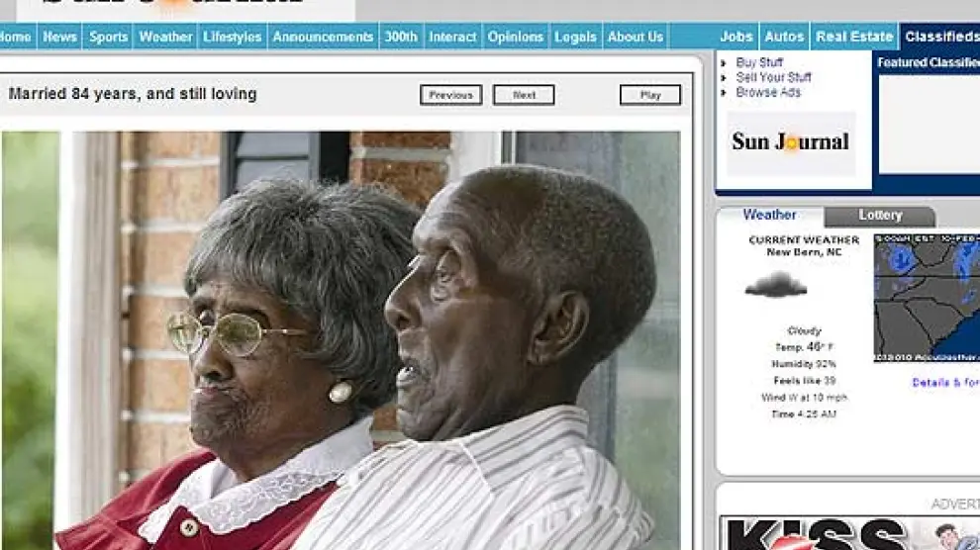Open the Browse Ads link
The height and width of the screenshot is (550, 980).
[768, 92]
